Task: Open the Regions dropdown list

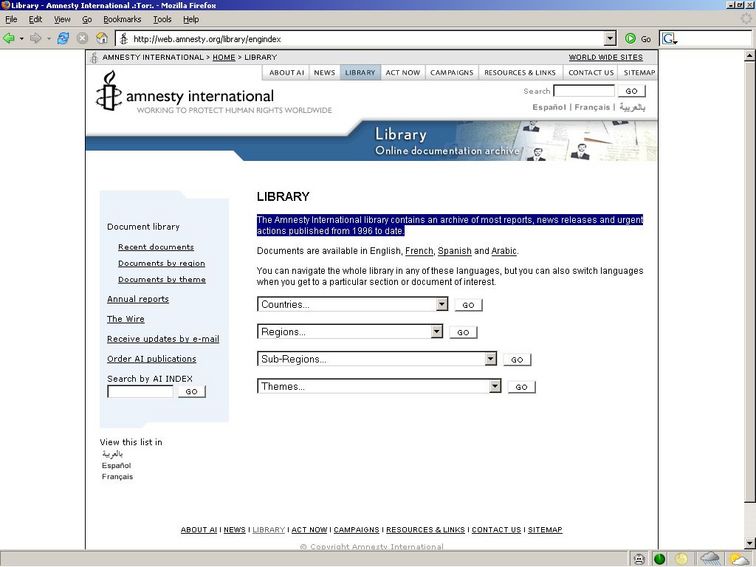Action: point(437,331)
